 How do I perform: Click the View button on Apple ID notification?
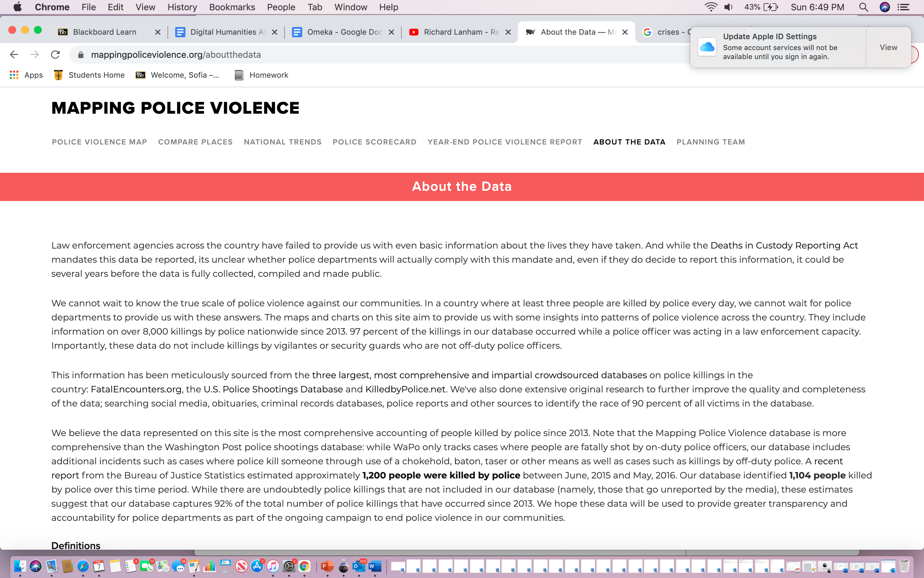(888, 48)
